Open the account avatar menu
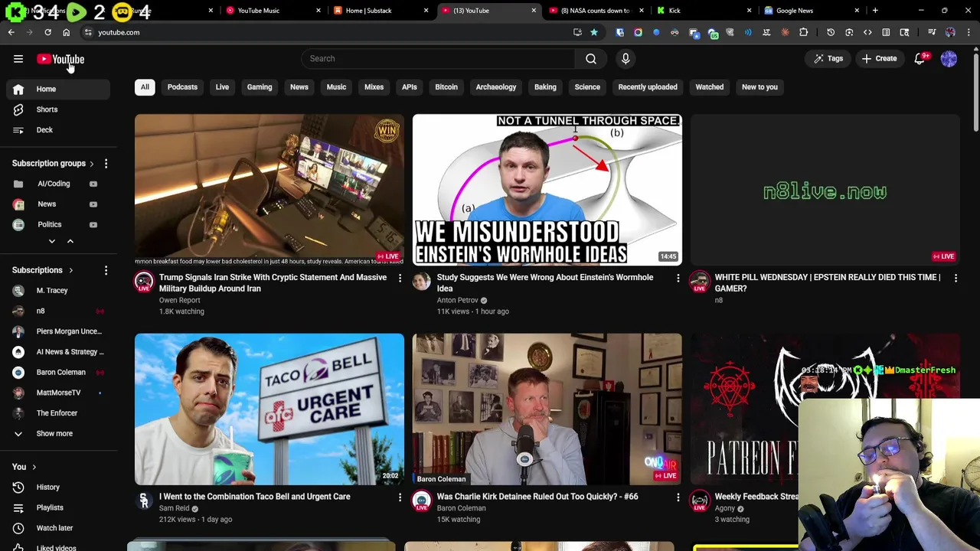Screen dimensions: 980x551 pyautogui.click(x=949, y=58)
